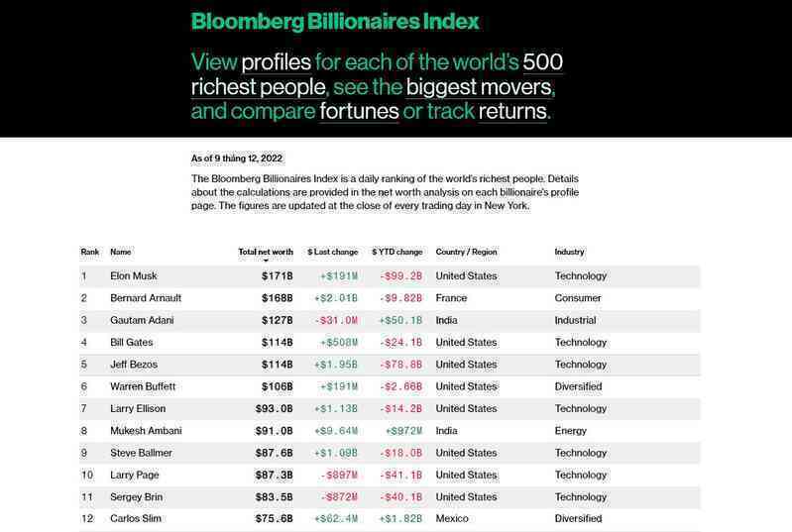Select Sergey Brin's table row
This screenshot has height=532, width=792.
tap(390, 497)
